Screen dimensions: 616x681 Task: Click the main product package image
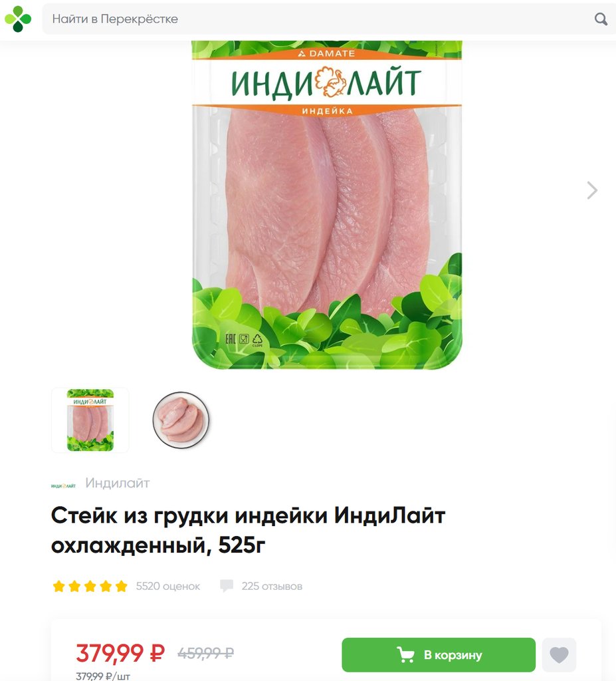click(x=327, y=205)
